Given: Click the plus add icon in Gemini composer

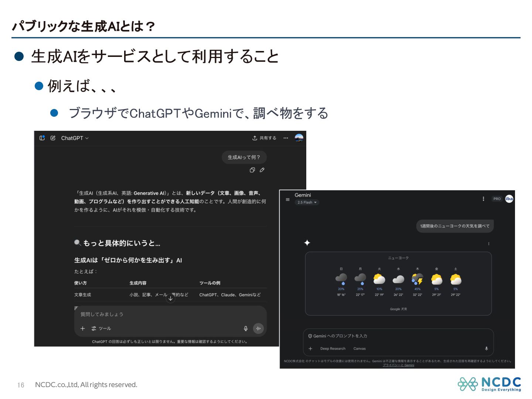Looking at the screenshot, I should pos(310,348).
